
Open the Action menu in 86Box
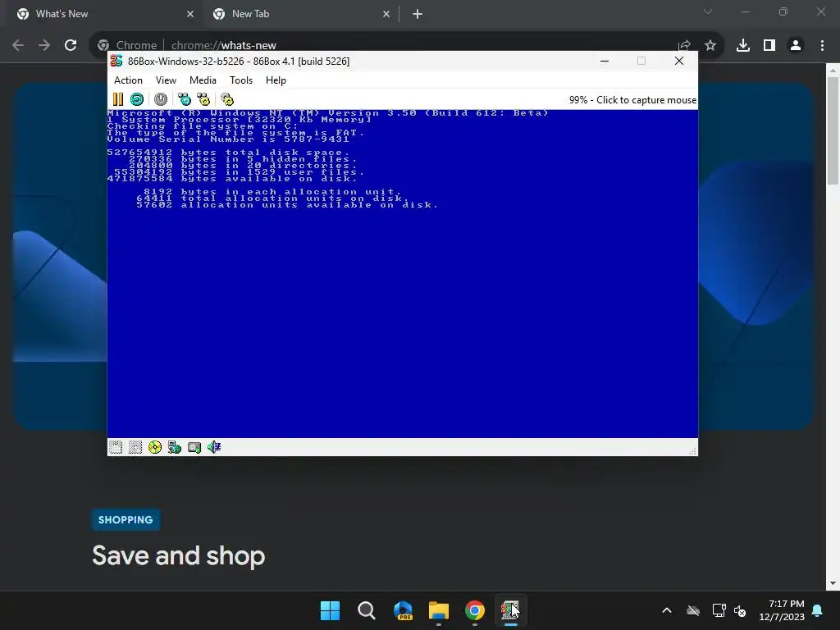tap(128, 80)
